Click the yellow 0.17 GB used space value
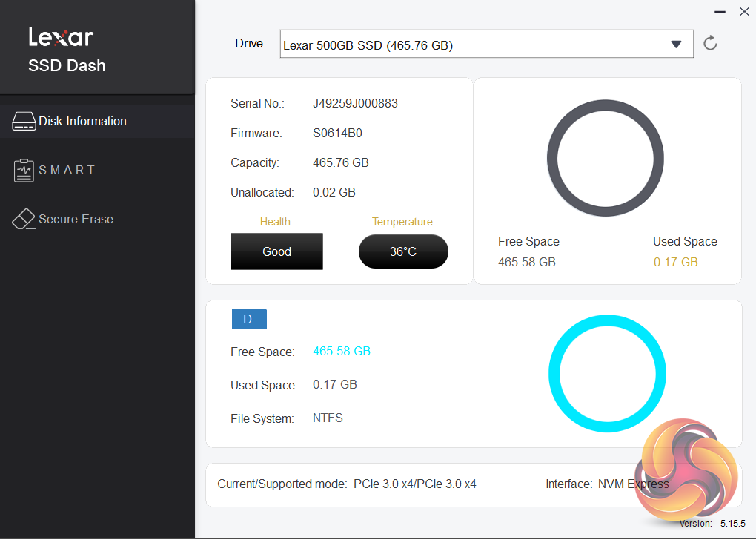Screen dimensions: 756x540 [x=675, y=262]
